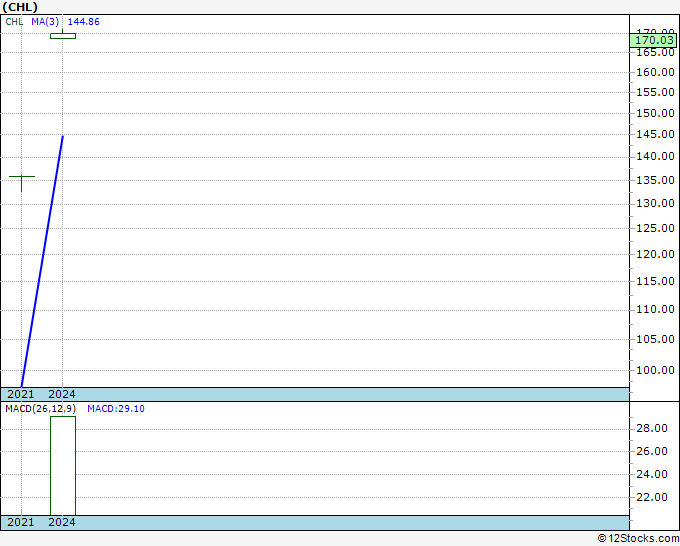The width and height of the screenshot is (680, 546).
Task: Click the 26.00 MACD axis label
Action: click(x=651, y=451)
